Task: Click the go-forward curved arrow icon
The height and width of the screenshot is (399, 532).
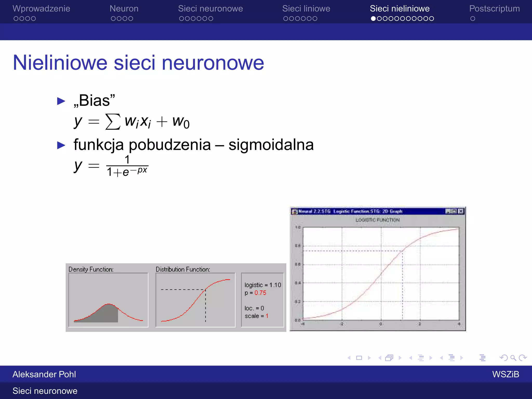Action: [523, 358]
